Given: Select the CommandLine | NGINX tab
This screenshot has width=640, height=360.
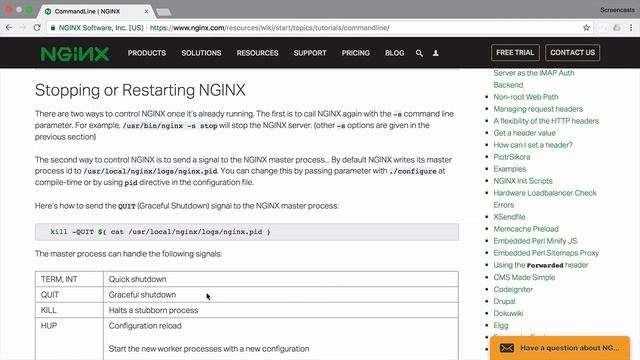Looking at the screenshot, I should click(96, 11).
